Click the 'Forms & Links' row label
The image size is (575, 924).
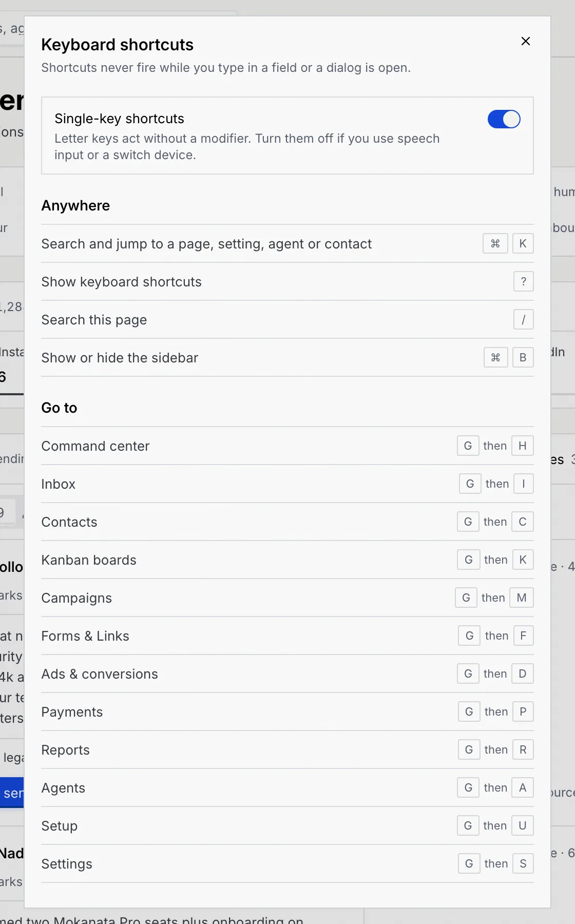tap(85, 636)
